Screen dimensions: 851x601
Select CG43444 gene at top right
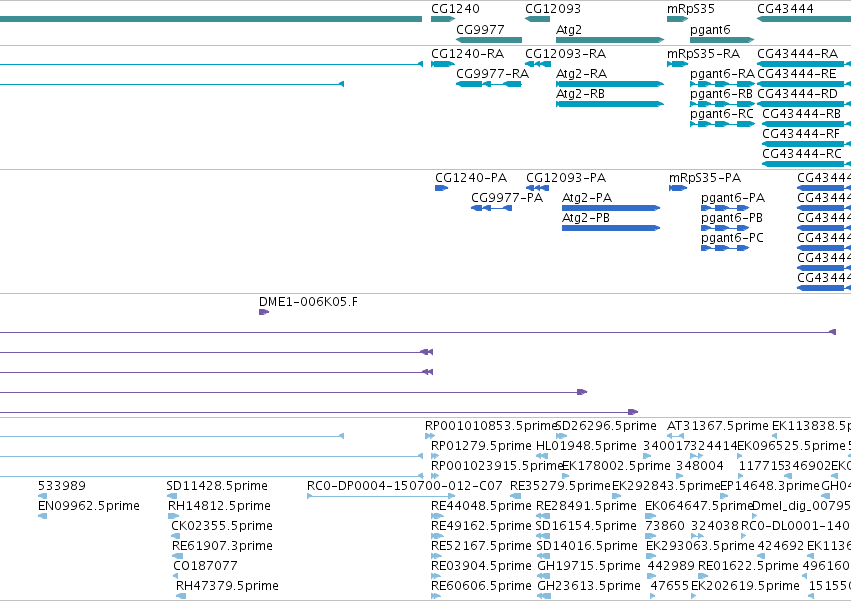click(x=804, y=19)
